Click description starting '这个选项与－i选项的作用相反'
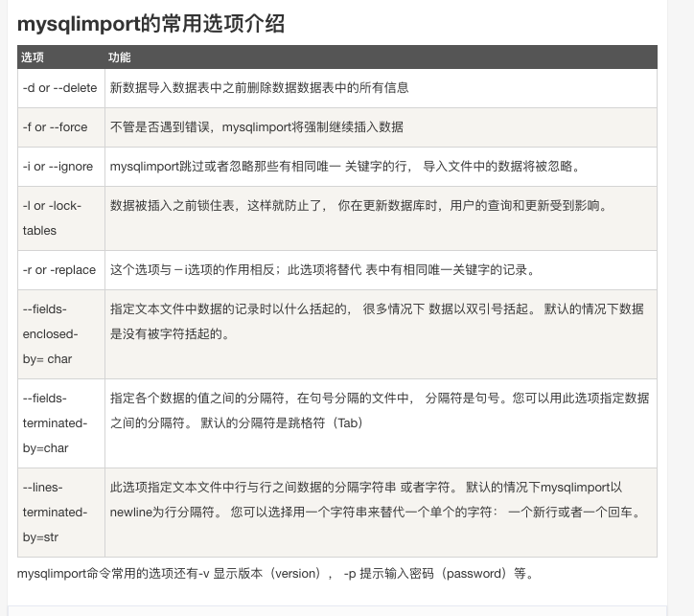 click(323, 270)
